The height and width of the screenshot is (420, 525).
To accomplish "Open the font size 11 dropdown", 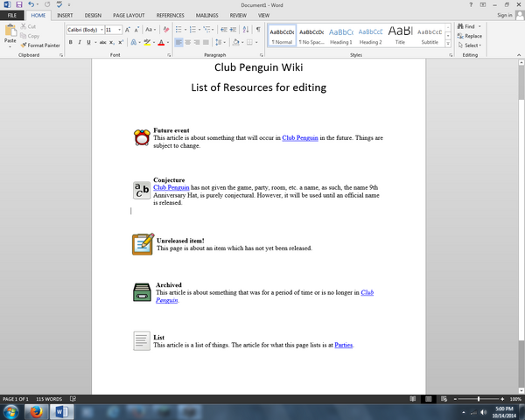I will pos(120,30).
